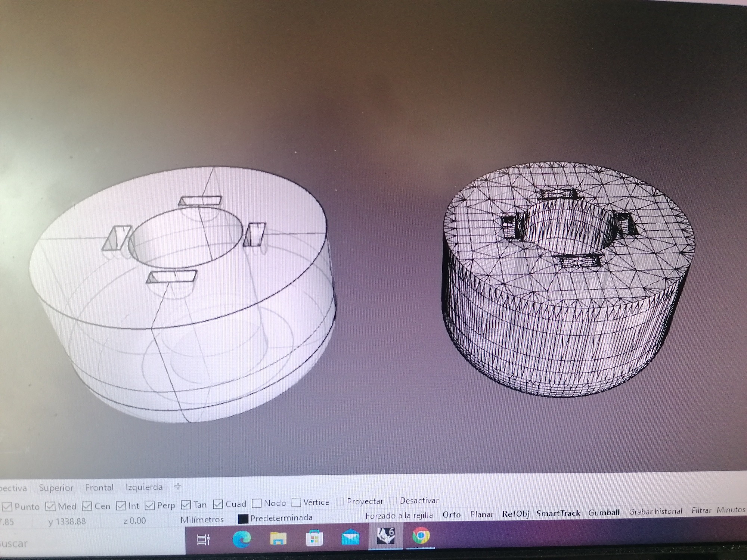Switch to the Superior viewport tab
This screenshot has height=560, width=747.
(56, 488)
